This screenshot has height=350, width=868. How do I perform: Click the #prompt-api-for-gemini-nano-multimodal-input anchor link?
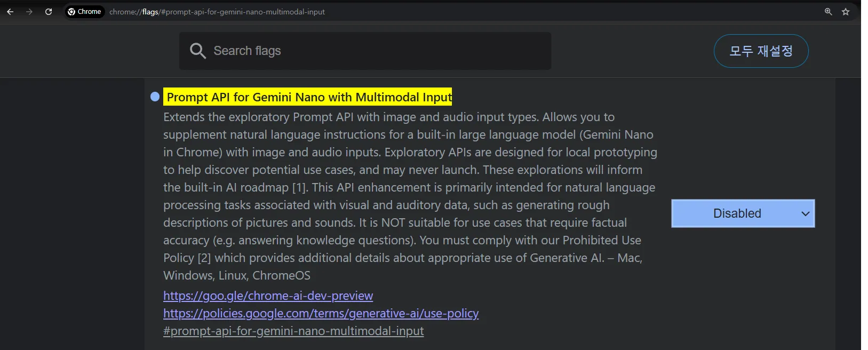click(x=293, y=331)
